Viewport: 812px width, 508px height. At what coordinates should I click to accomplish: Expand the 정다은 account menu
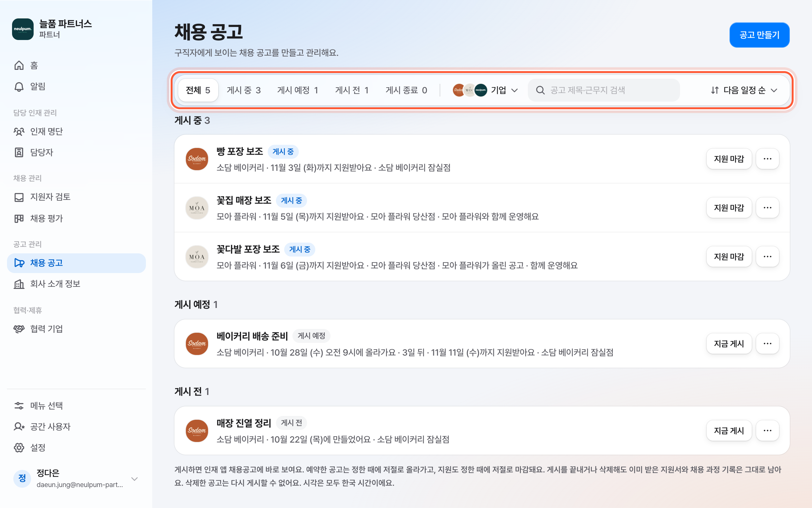[x=76, y=479]
